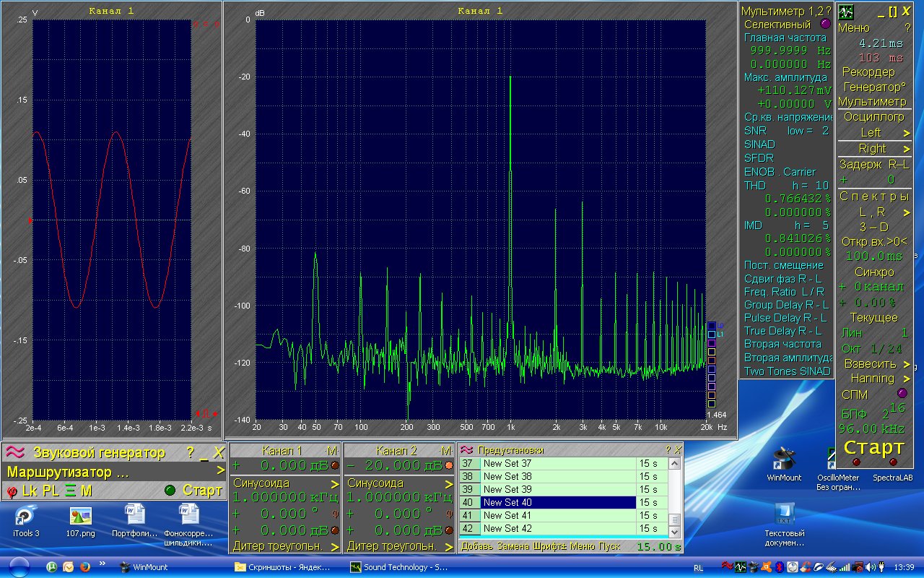Launch the WinMount desktop shortcut
Viewport: 924px width, 578px height.
(x=784, y=460)
